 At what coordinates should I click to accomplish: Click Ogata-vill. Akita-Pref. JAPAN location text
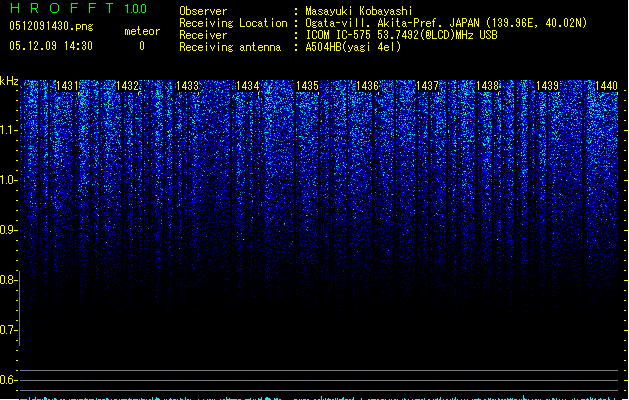(446, 23)
